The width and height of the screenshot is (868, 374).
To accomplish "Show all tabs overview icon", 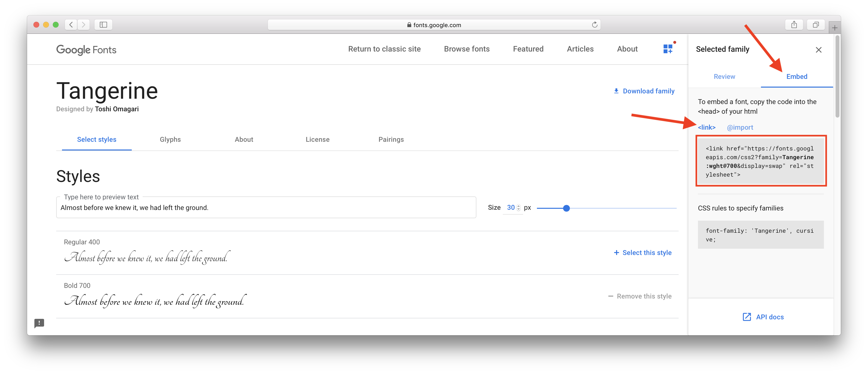I will (x=816, y=25).
